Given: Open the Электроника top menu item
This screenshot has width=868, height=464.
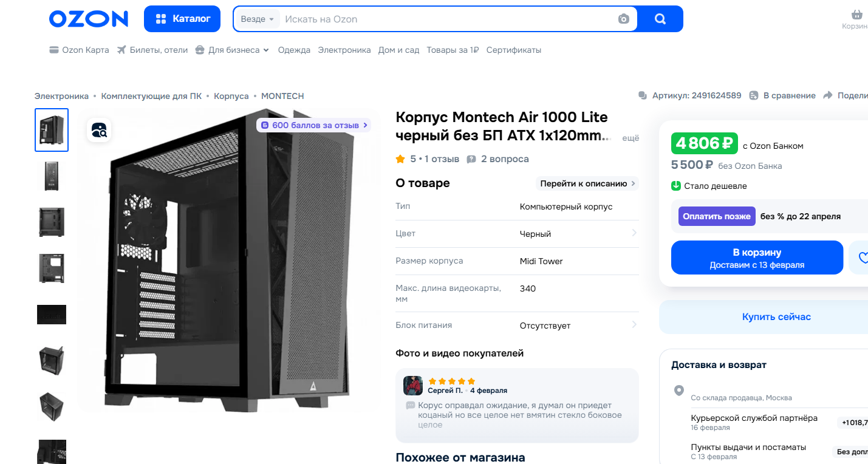Looking at the screenshot, I should (344, 50).
